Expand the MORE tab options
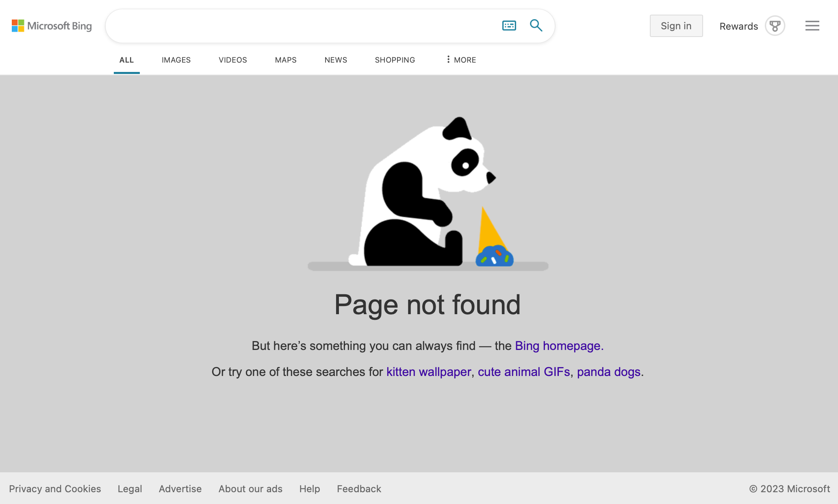The image size is (838, 504). pyautogui.click(x=461, y=60)
